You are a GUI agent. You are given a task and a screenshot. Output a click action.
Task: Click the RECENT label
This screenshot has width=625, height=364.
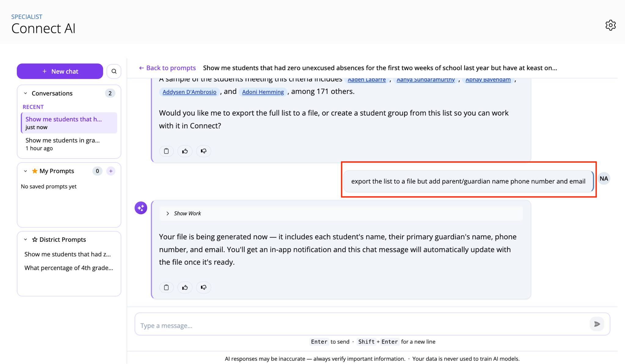(x=33, y=107)
